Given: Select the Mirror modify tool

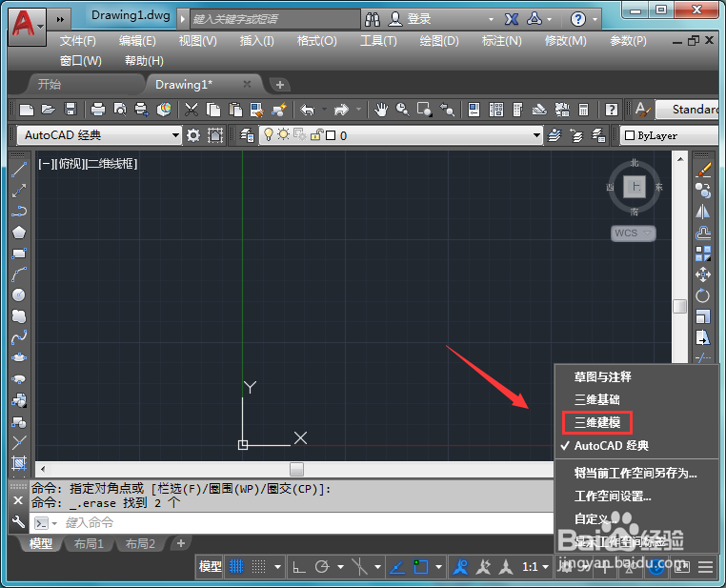Looking at the screenshot, I should (703, 213).
